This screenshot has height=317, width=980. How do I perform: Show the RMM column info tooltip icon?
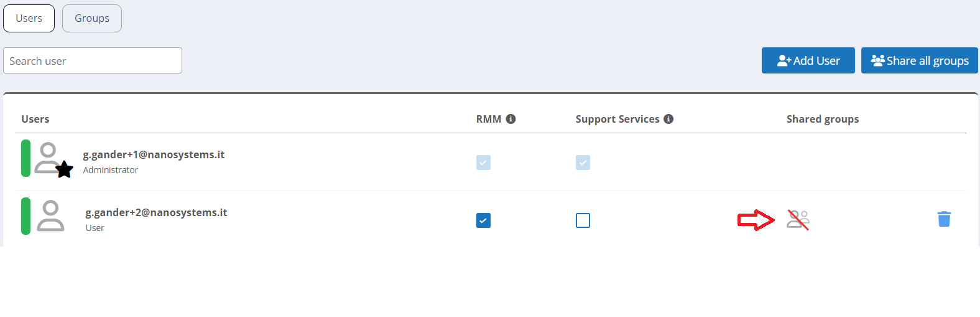pyautogui.click(x=511, y=119)
